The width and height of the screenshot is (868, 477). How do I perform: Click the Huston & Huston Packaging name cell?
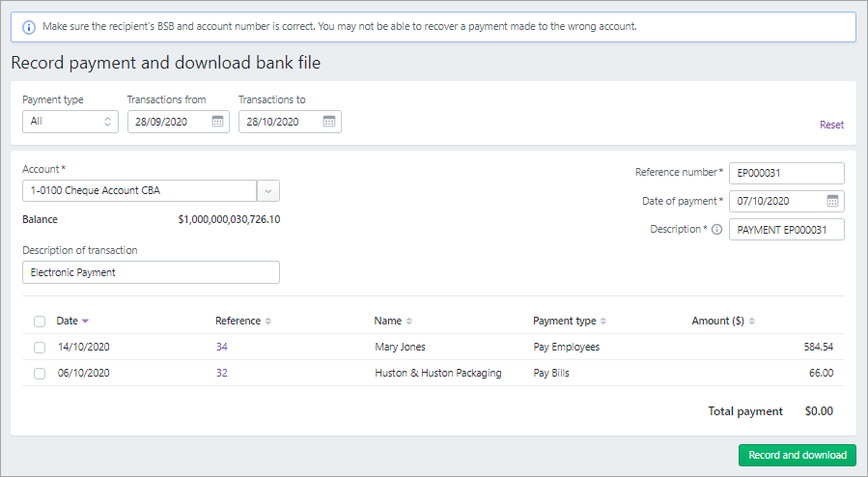[438, 373]
